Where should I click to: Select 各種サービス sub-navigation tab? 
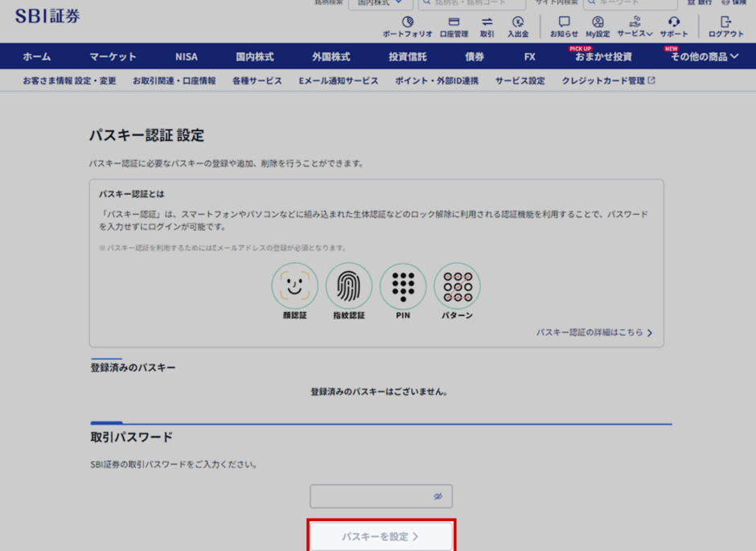(x=257, y=80)
